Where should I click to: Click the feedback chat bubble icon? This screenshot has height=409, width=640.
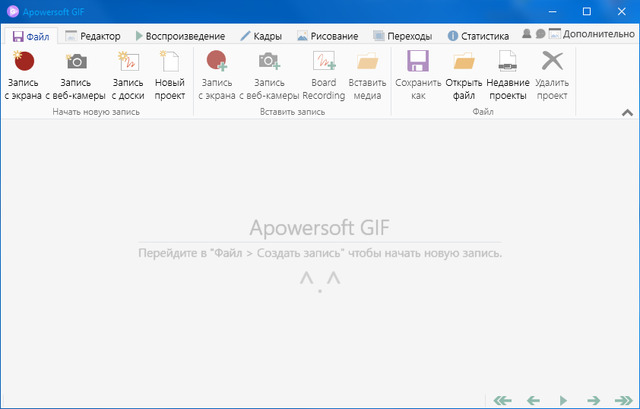pos(540,34)
